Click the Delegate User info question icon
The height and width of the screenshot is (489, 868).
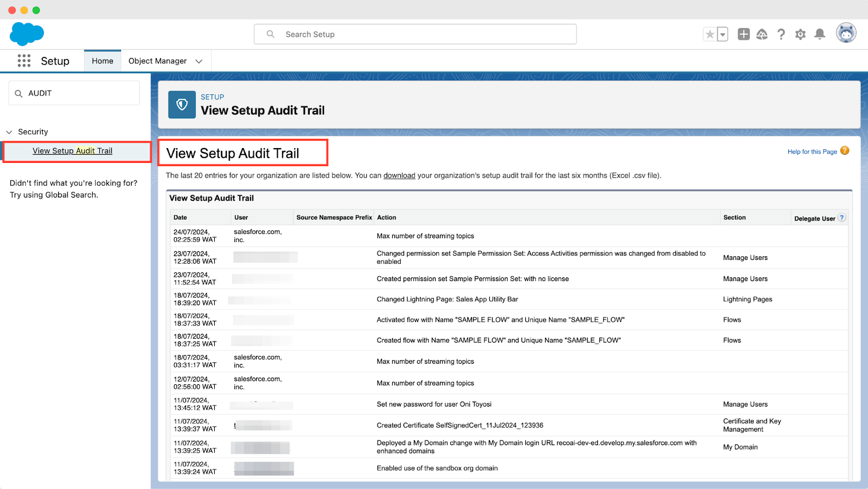pyautogui.click(x=841, y=218)
